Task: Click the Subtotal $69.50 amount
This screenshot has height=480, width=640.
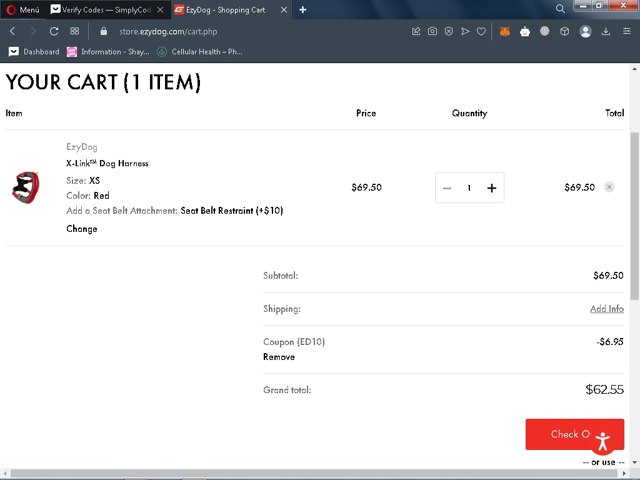Action: pos(608,276)
